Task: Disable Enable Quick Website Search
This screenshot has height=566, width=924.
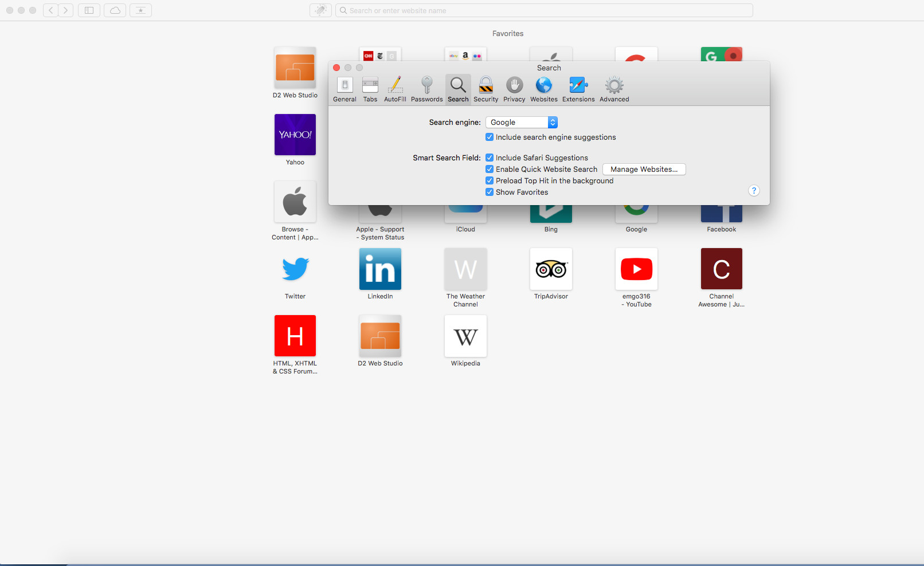Action: point(490,170)
